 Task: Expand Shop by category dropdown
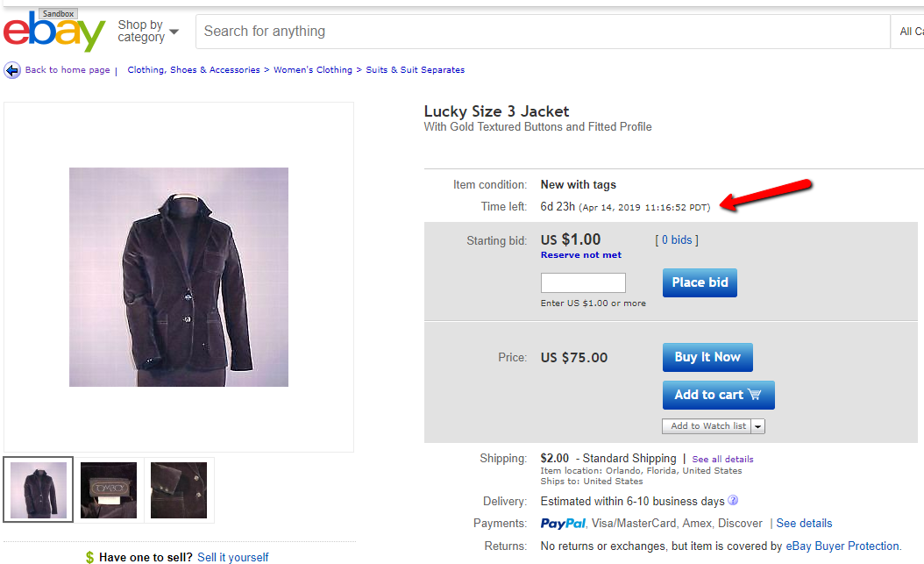click(148, 32)
